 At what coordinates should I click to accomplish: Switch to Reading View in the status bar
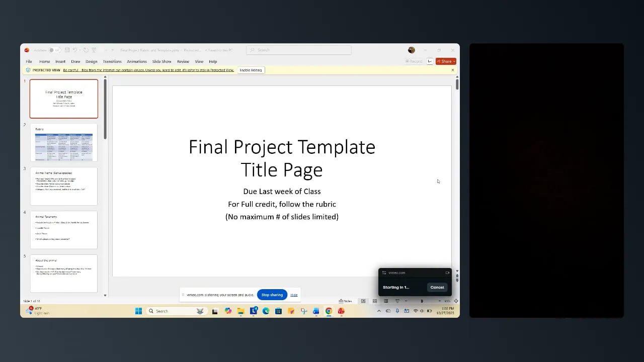[x=386, y=301]
